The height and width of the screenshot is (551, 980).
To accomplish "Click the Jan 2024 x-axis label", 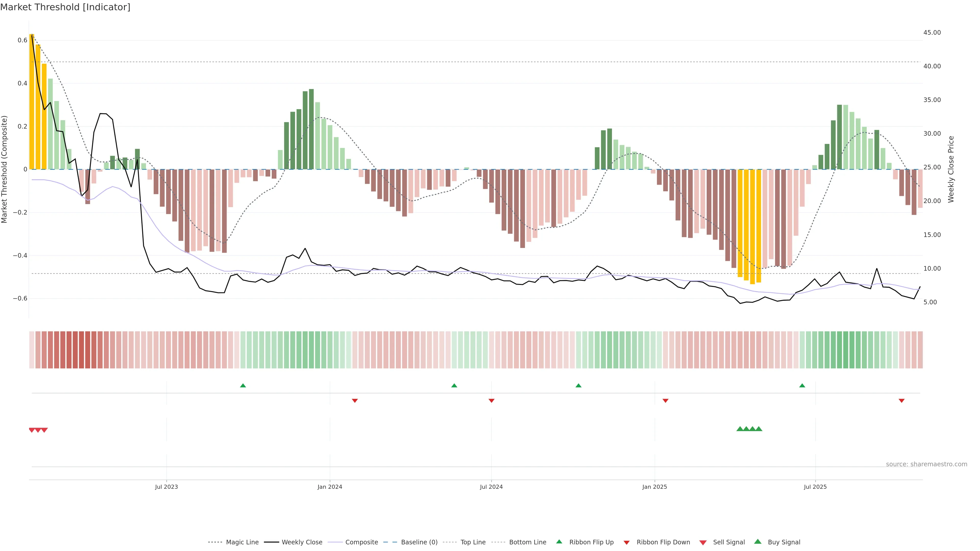I will point(330,487).
